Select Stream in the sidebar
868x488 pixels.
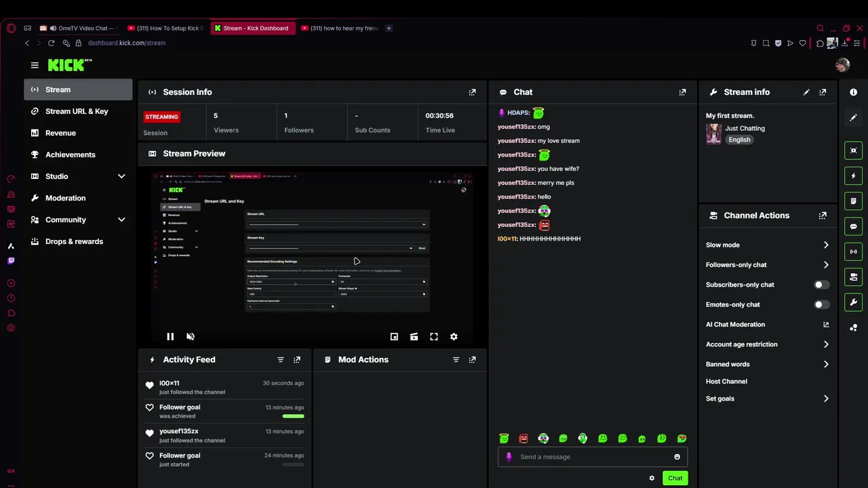click(78, 89)
